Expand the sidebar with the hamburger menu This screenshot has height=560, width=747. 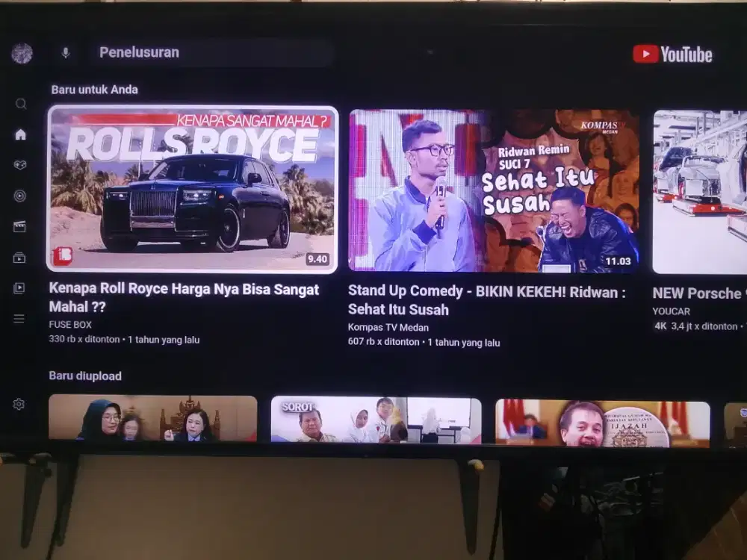pyautogui.click(x=19, y=319)
